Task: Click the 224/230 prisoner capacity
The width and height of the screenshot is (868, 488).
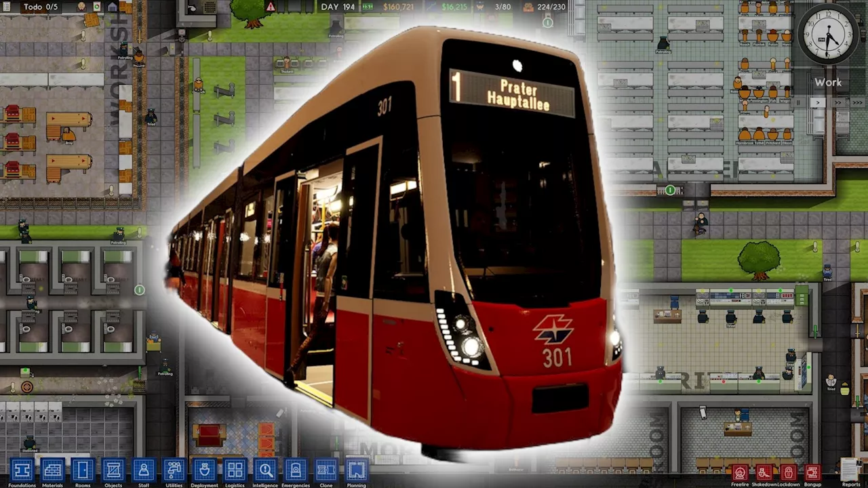Action: (x=551, y=7)
